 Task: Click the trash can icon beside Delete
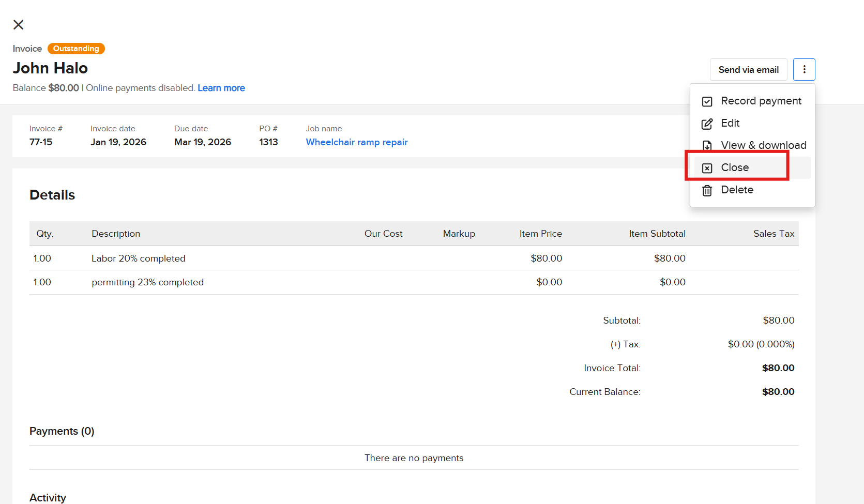pyautogui.click(x=707, y=190)
